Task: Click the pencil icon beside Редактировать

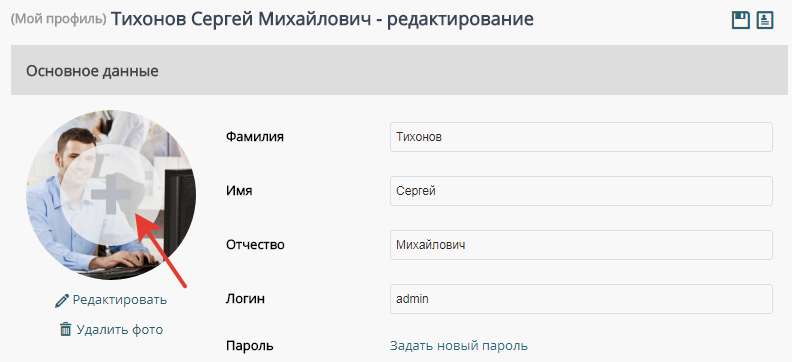Action: tap(62, 301)
